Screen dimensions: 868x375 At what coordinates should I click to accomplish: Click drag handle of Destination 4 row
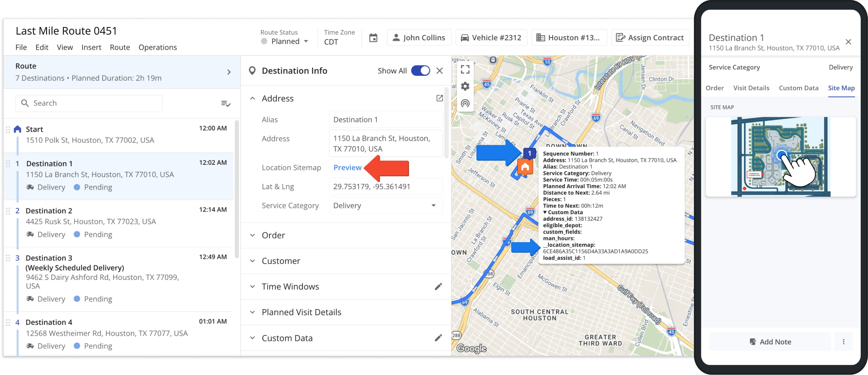[8, 322]
